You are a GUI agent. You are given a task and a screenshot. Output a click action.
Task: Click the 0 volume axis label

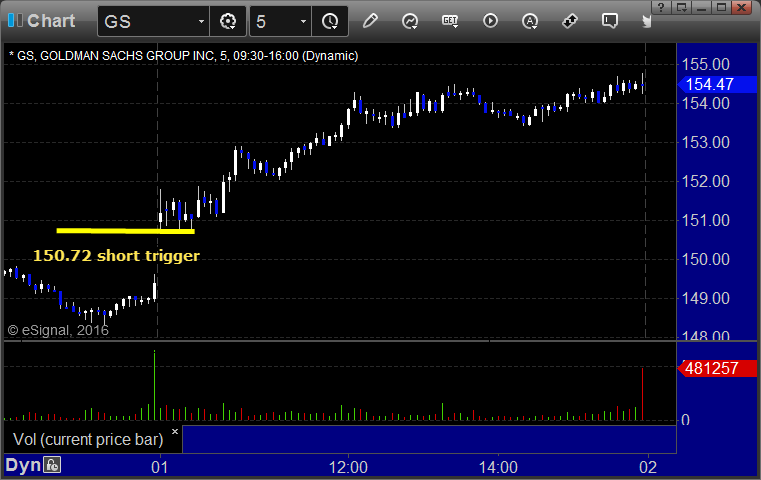[685, 420]
